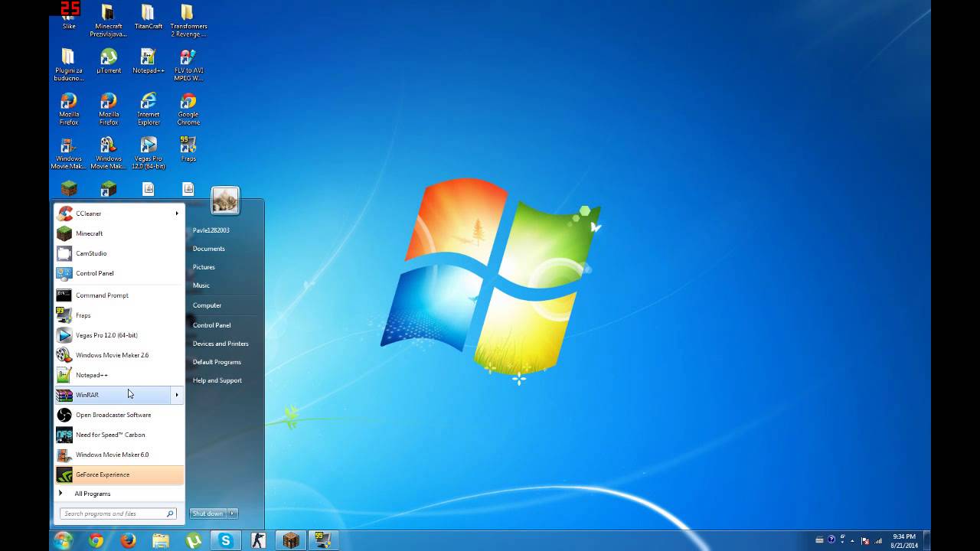The height and width of the screenshot is (551, 980).
Task: Select Transformers 2 Revenge folder
Action: pyautogui.click(x=188, y=21)
